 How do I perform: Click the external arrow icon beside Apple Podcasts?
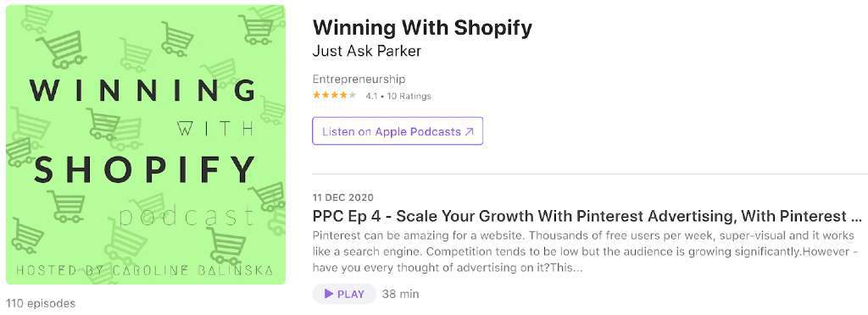469,131
